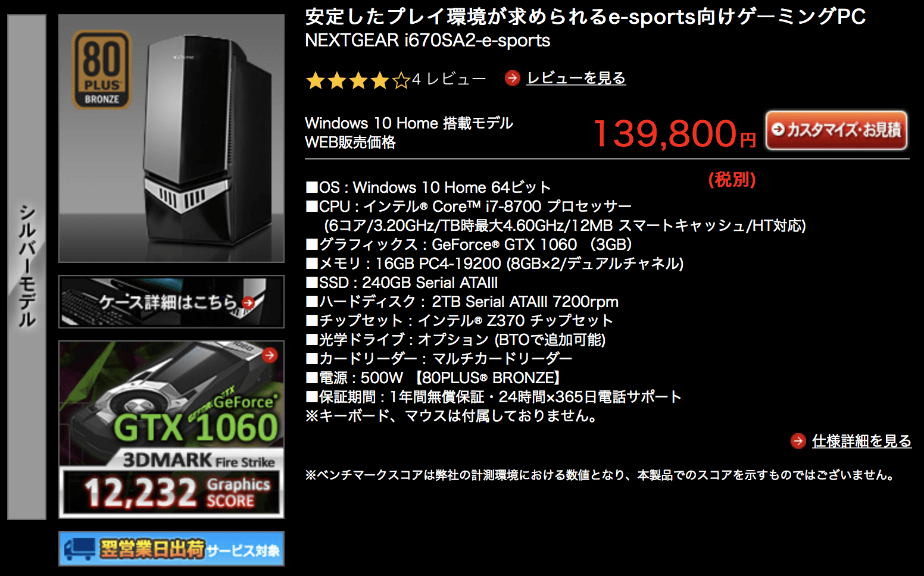
Task: Select the NEXTGEAR PC tower product image
Action: point(171,139)
